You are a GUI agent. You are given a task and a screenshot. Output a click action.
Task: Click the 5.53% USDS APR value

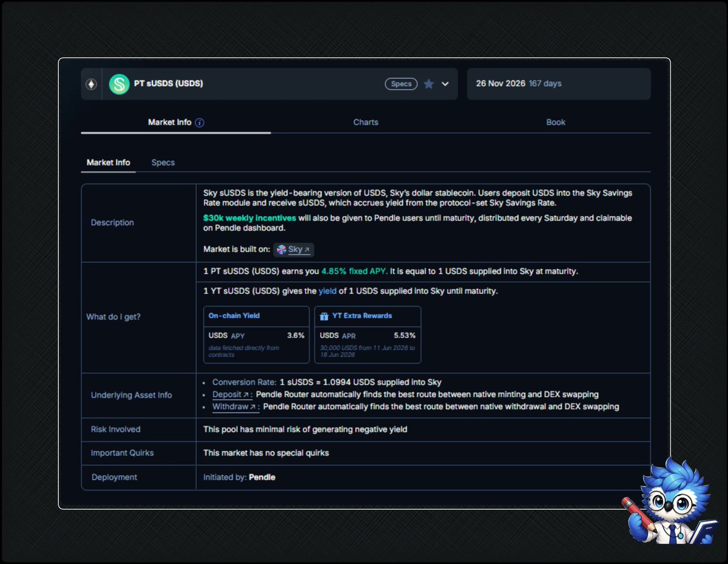tap(404, 335)
